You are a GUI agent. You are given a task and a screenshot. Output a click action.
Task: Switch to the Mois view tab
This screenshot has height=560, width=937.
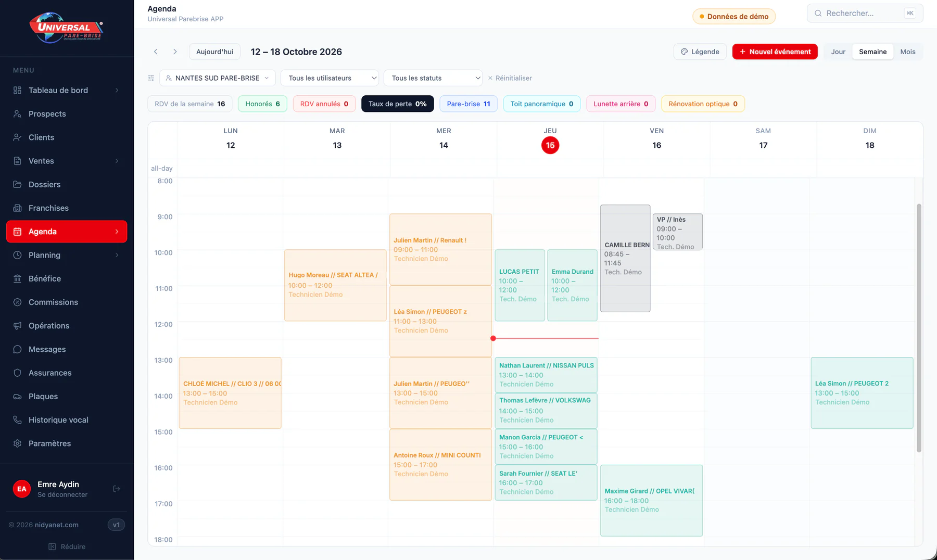click(908, 52)
